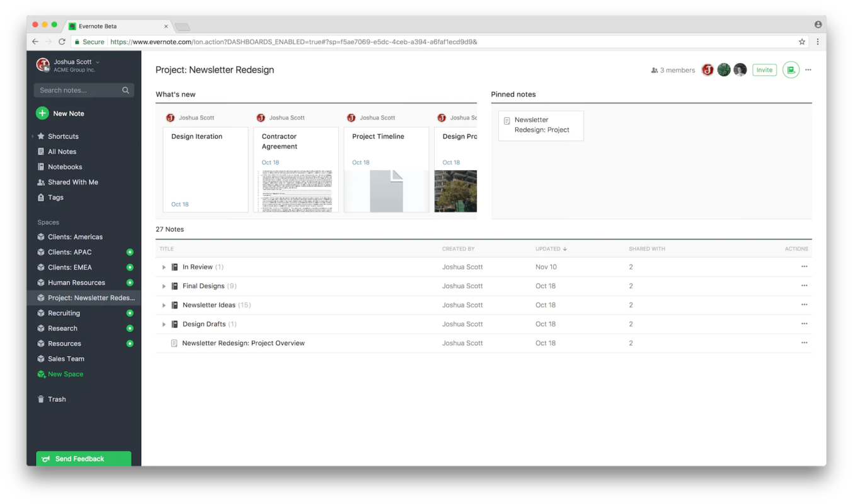Image resolution: width=853 pixels, height=504 pixels.
Task: Click the Invite button
Action: click(764, 70)
